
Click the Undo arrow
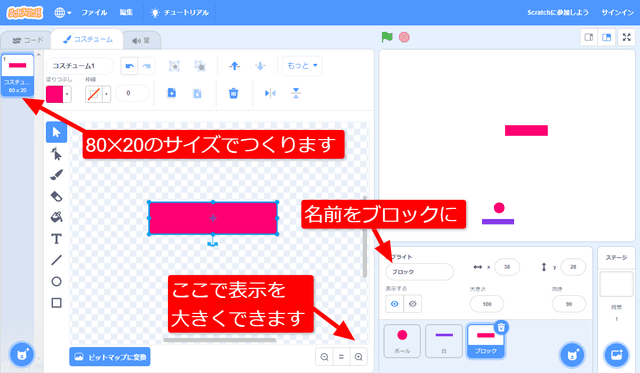point(129,66)
